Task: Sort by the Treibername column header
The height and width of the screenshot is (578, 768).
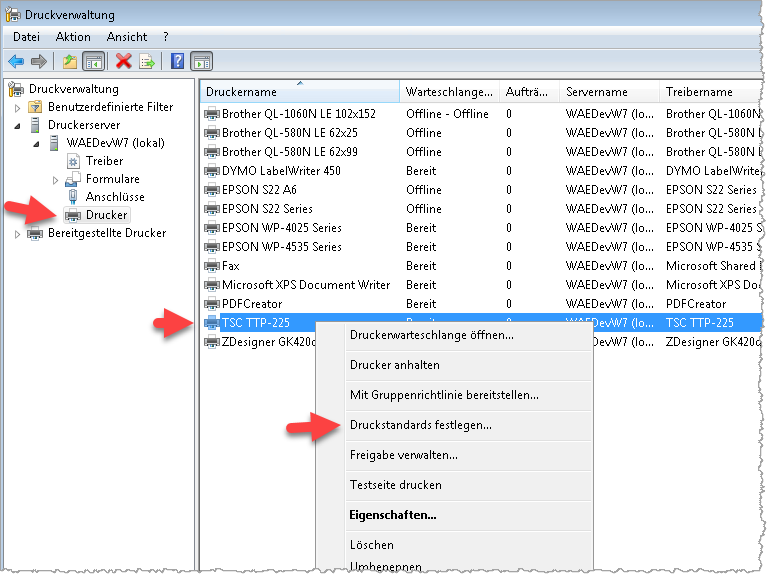Action: [711, 92]
